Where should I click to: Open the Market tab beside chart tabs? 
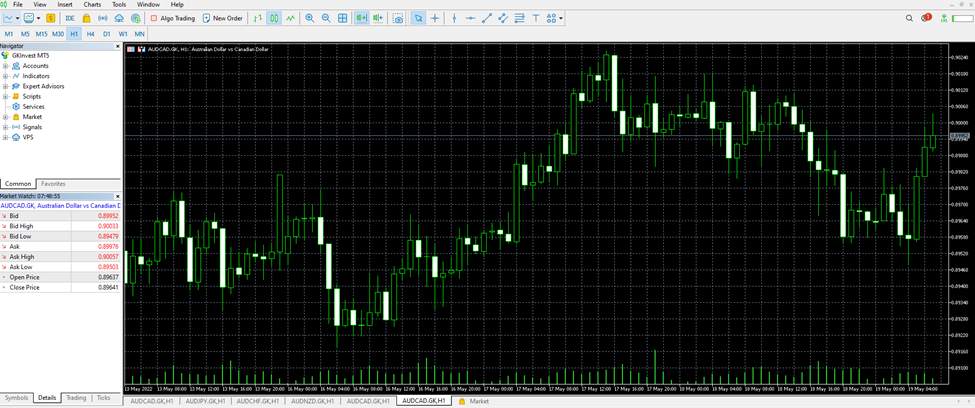[x=474, y=402]
